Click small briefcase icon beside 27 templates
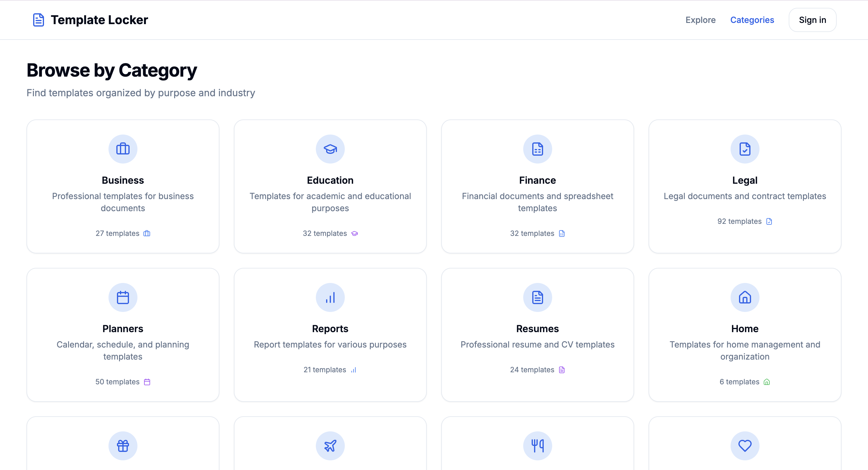This screenshot has height=470, width=868. point(147,233)
